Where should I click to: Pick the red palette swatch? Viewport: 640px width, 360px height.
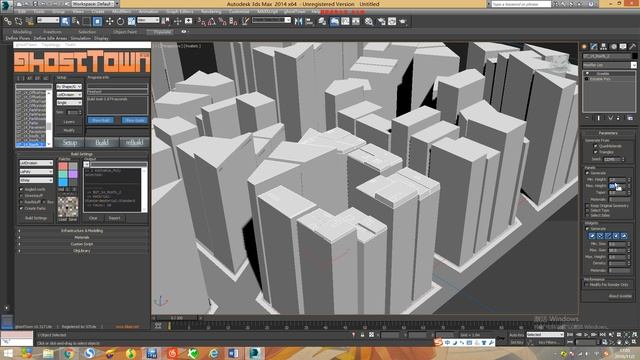tap(62, 166)
